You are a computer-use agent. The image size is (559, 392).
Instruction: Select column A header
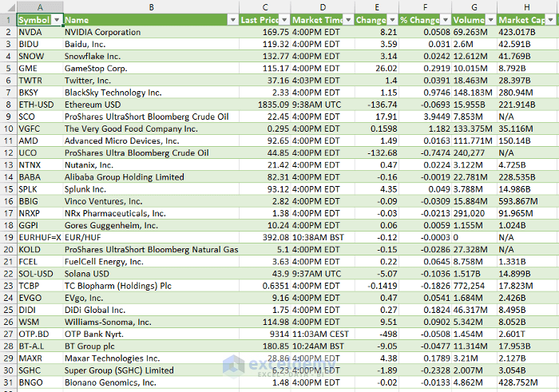(40, 7)
